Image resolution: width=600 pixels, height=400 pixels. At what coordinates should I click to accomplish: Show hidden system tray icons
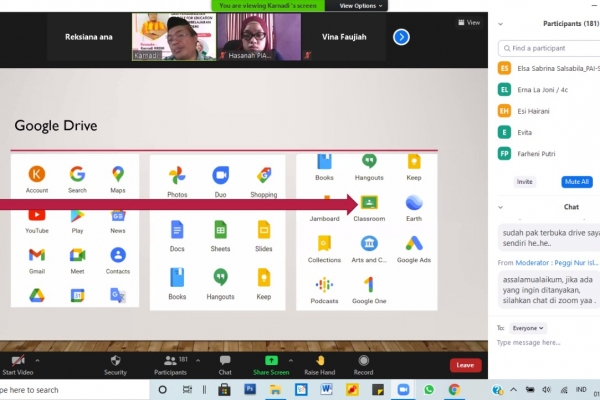514,390
